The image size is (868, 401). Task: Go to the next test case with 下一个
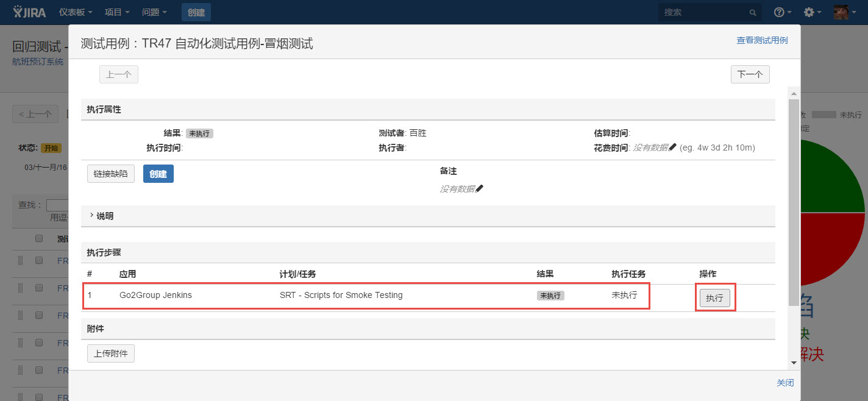click(750, 74)
